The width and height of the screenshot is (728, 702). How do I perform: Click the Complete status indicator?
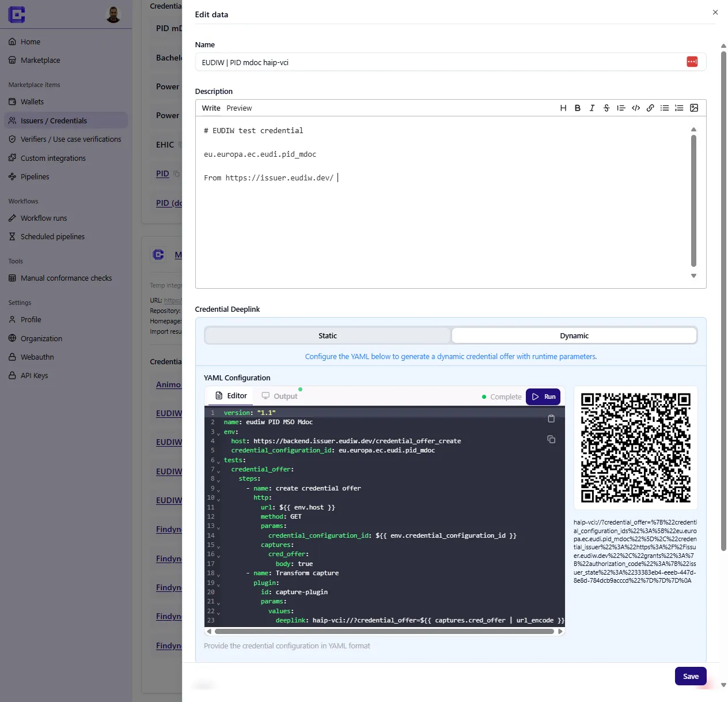click(x=502, y=397)
